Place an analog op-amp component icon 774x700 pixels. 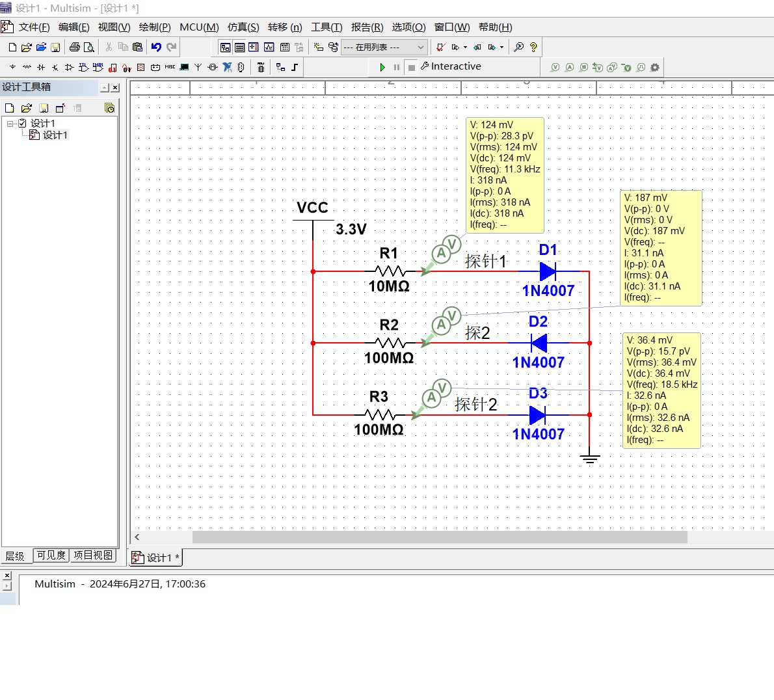point(69,67)
